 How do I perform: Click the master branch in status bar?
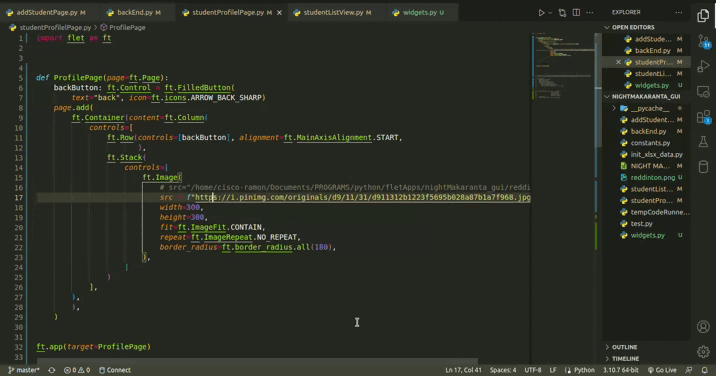[x=24, y=370]
